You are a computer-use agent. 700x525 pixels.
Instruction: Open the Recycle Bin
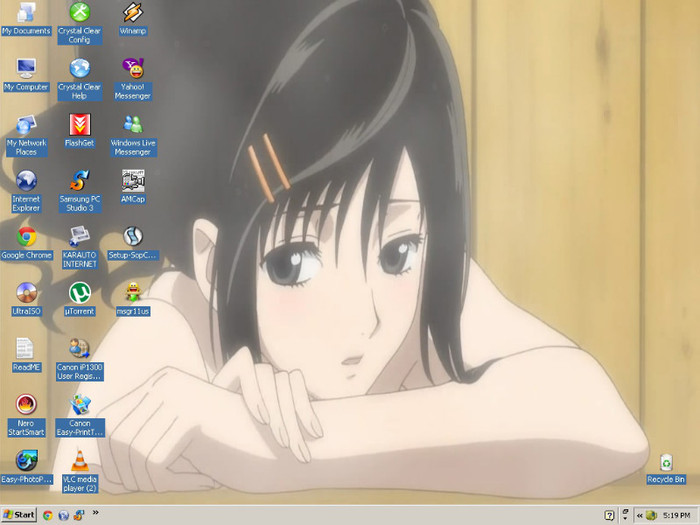[666, 469]
